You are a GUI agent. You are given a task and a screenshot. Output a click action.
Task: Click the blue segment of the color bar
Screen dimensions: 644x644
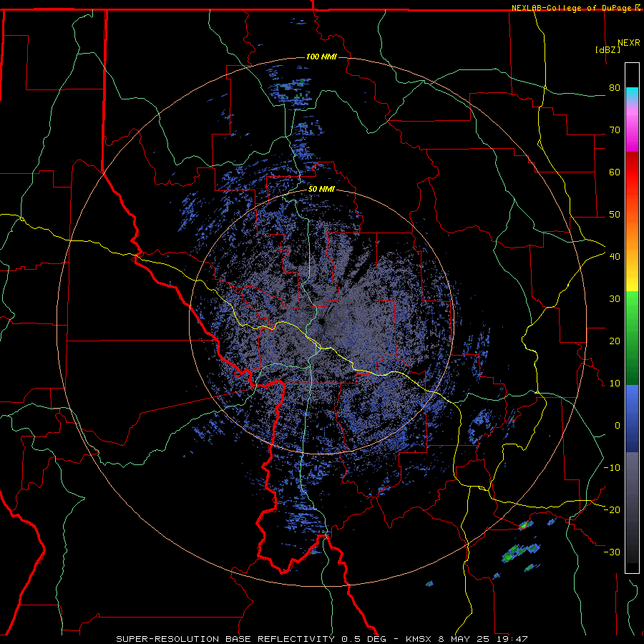point(632,419)
